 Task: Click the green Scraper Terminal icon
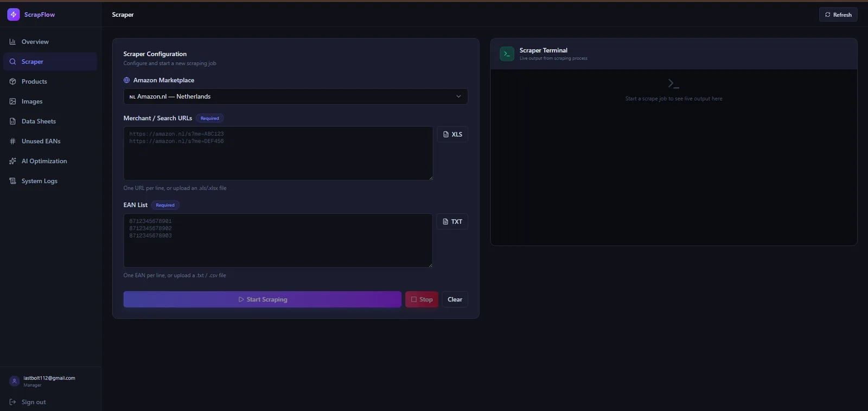click(x=507, y=54)
